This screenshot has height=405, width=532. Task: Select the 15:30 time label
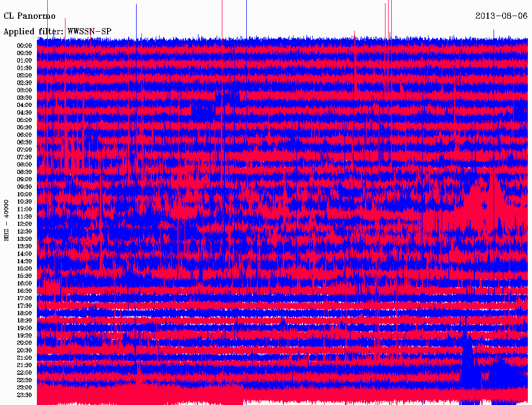[x=24, y=276]
